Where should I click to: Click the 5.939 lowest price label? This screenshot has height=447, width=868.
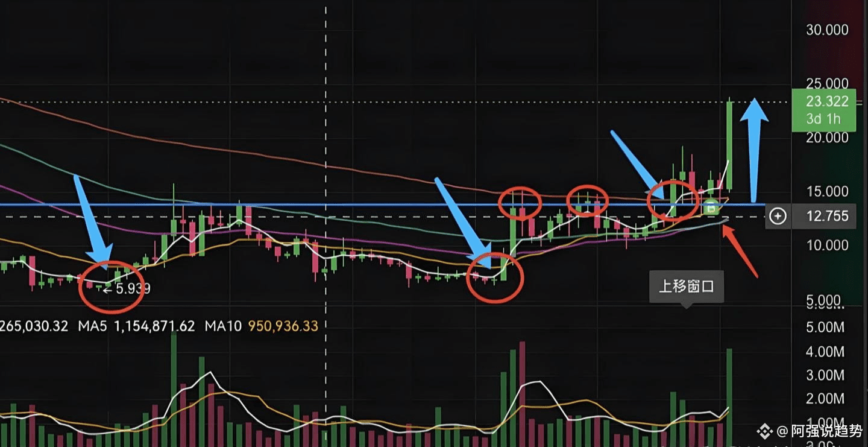point(132,289)
